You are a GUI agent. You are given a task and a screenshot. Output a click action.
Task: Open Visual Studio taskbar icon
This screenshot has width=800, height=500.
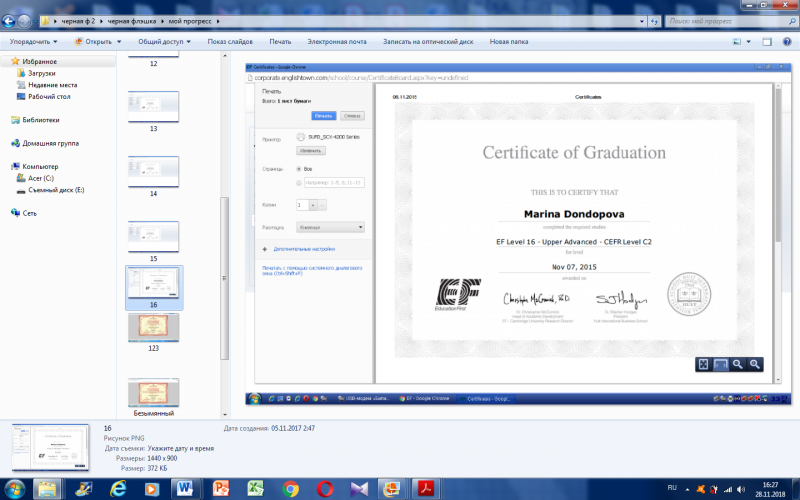[x=359, y=489]
